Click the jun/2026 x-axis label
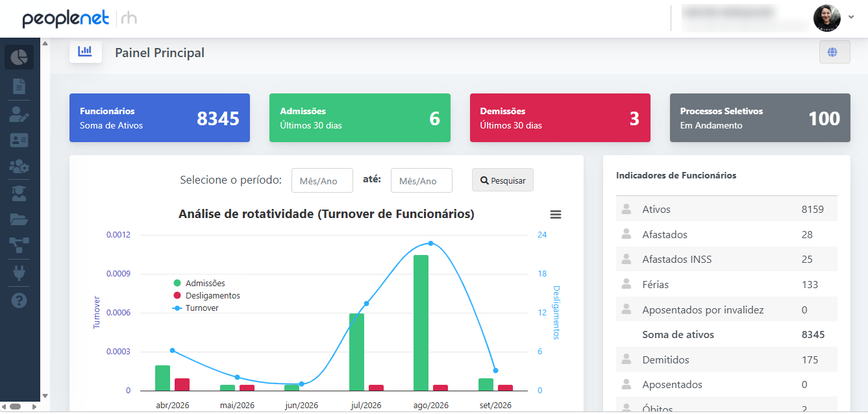 click(x=301, y=406)
